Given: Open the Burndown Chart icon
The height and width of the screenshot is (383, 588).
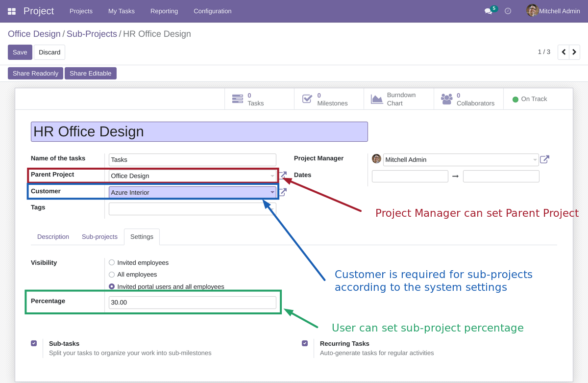Looking at the screenshot, I should pos(377,99).
